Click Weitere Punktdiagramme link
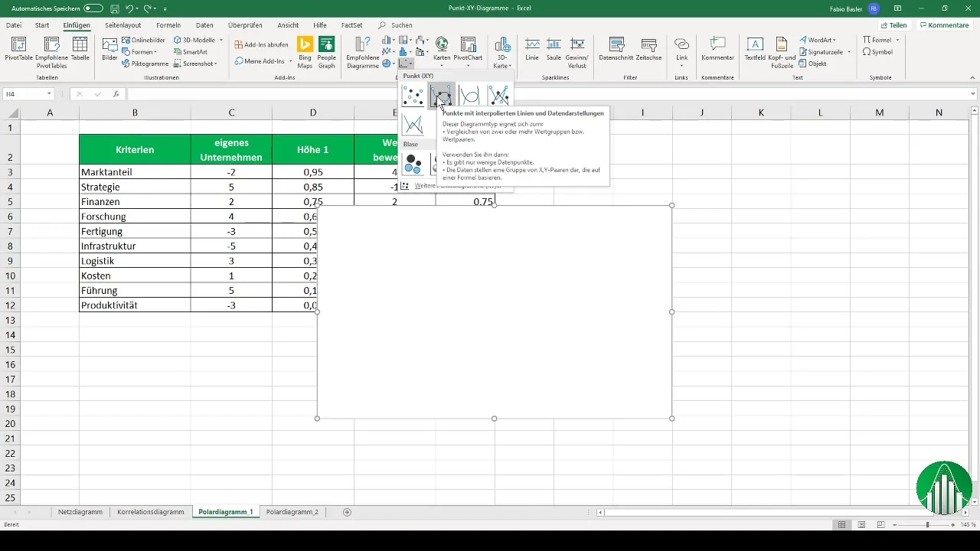The image size is (980, 551). click(x=457, y=186)
